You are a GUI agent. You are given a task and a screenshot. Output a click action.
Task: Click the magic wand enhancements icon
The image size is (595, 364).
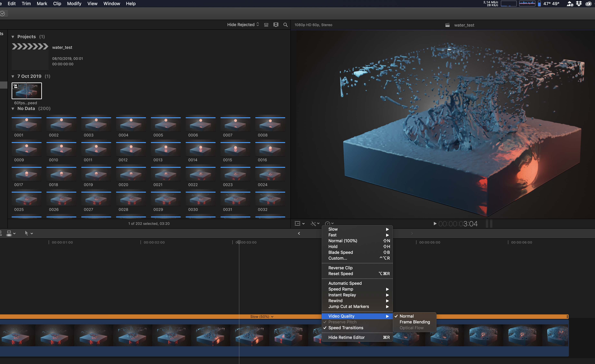pos(313,224)
